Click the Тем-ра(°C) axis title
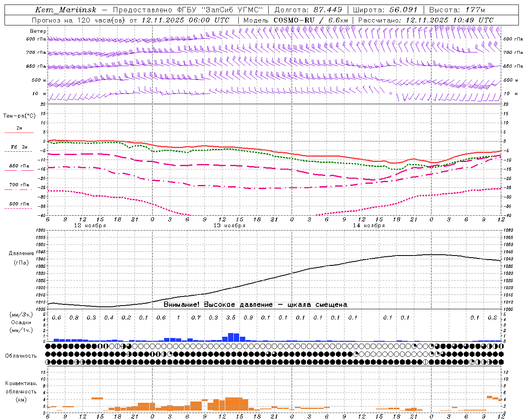 pos(19,116)
